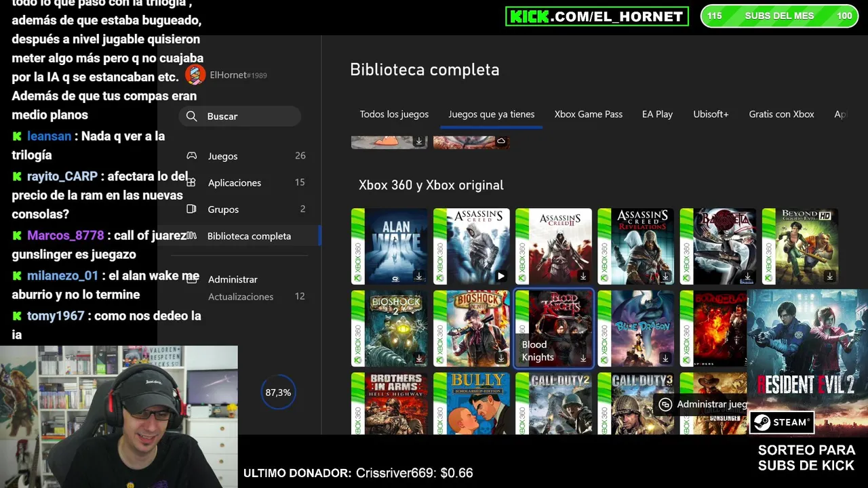This screenshot has height=488, width=868.
Task: Click the magnifier icon in the Buscar box
Action: pos(192,116)
